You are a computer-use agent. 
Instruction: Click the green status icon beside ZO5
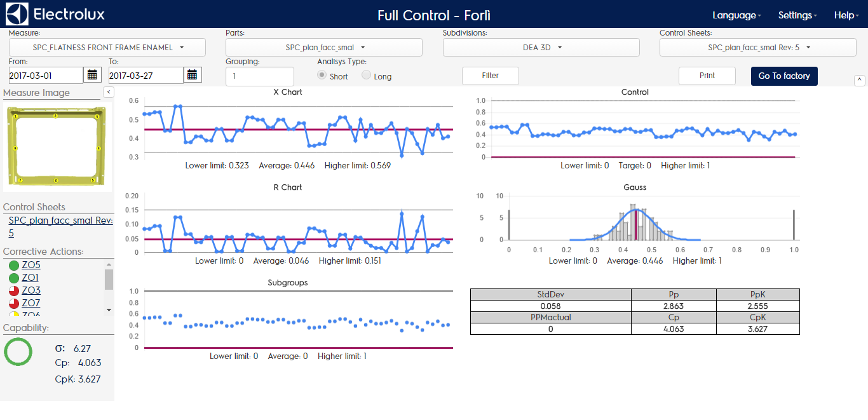tap(14, 266)
